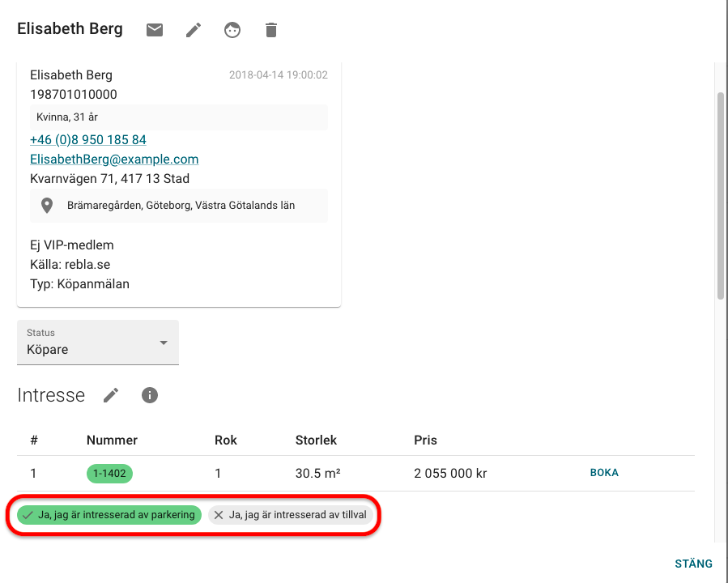Click the green 1-1402 unit number chip
Screen dimensions: 728x583
[x=109, y=473]
